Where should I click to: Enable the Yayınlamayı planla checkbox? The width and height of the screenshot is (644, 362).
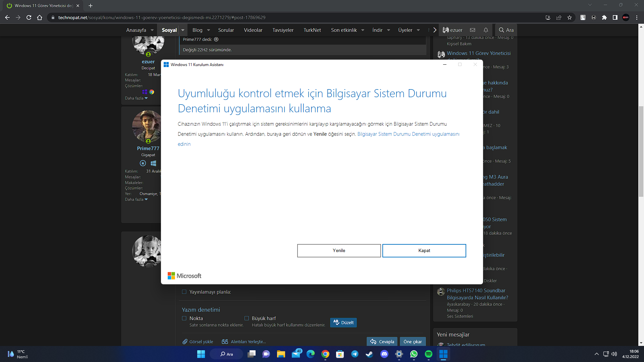click(x=184, y=292)
